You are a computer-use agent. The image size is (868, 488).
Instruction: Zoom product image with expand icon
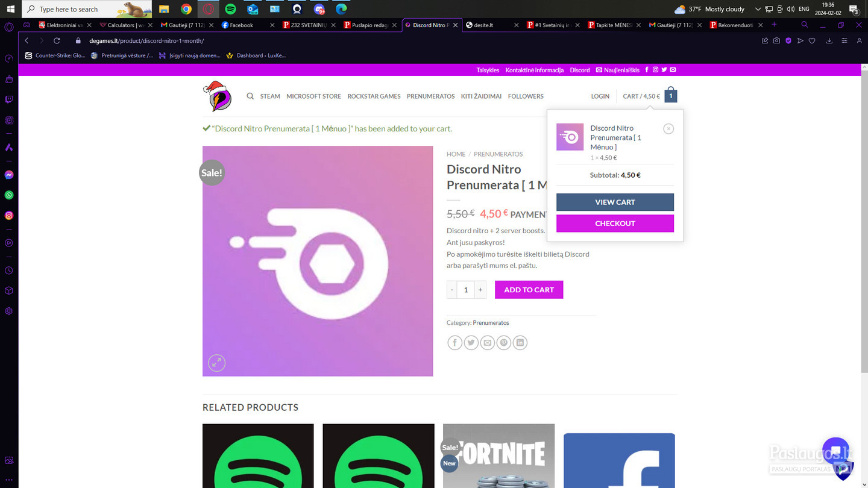(216, 363)
